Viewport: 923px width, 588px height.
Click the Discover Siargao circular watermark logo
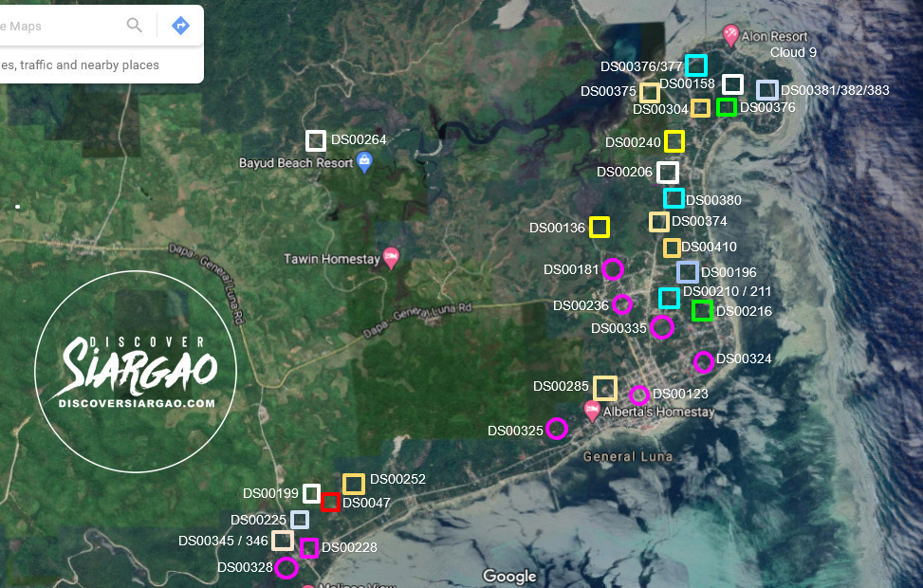pos(135,370)
